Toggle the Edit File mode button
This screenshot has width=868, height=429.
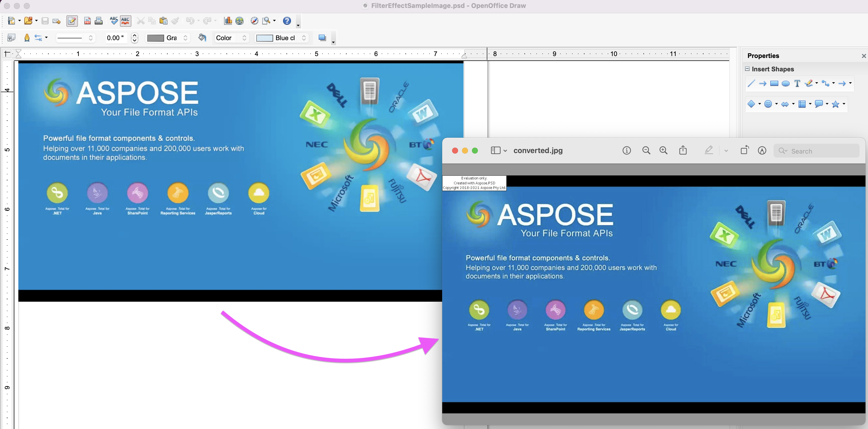72,21
